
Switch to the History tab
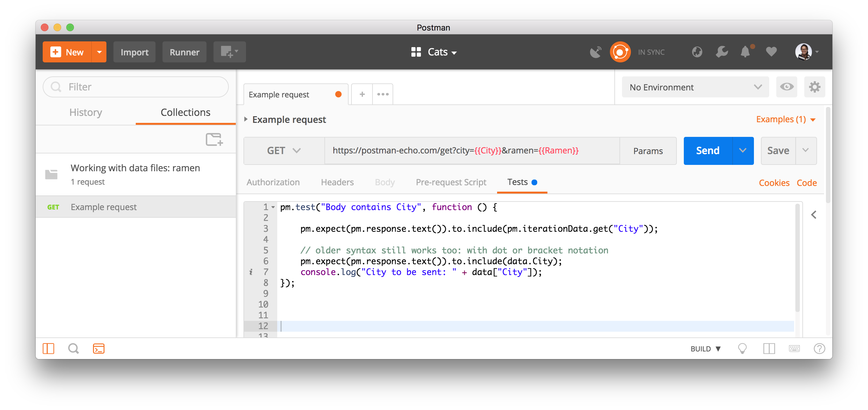[85, 112]
